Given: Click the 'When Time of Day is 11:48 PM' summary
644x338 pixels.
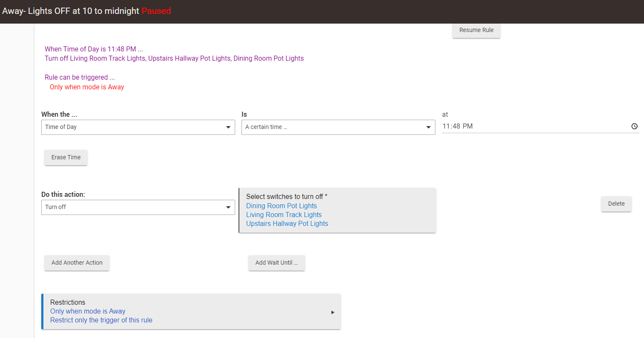Looking at the screenshot, I should [x=94, y=49].
